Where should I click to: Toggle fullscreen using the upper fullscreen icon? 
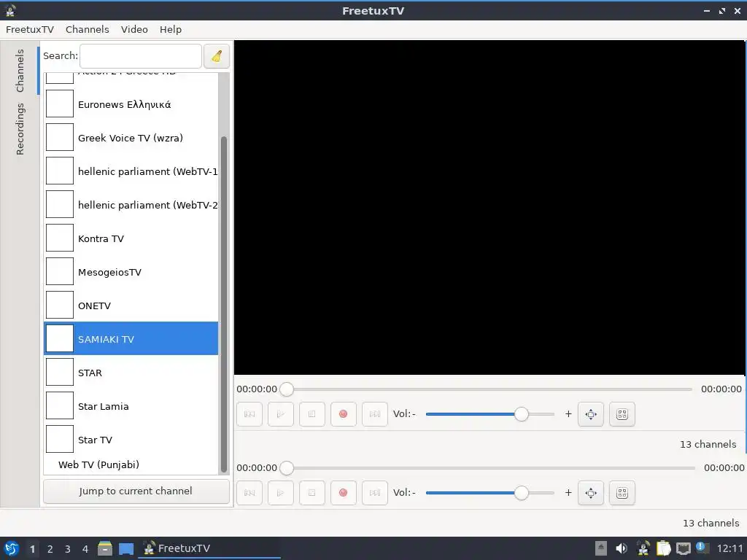pyautogui.click(x=591, y=414)
